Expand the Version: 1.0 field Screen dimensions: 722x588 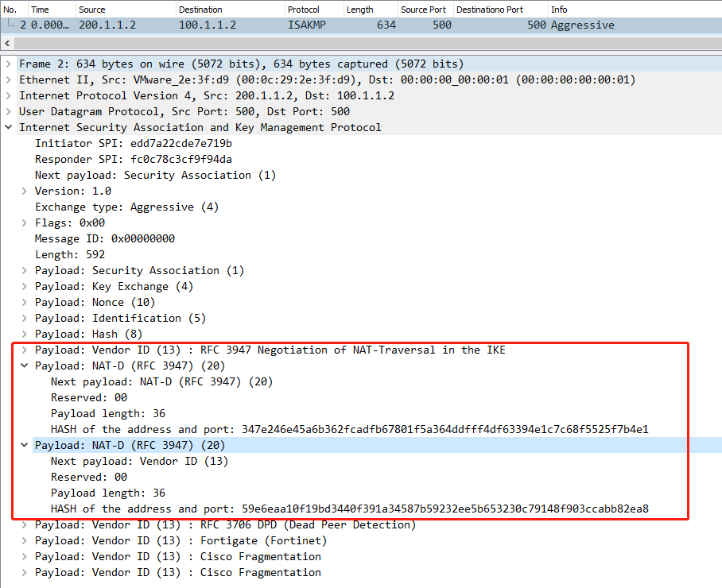(x=25, y=191)
